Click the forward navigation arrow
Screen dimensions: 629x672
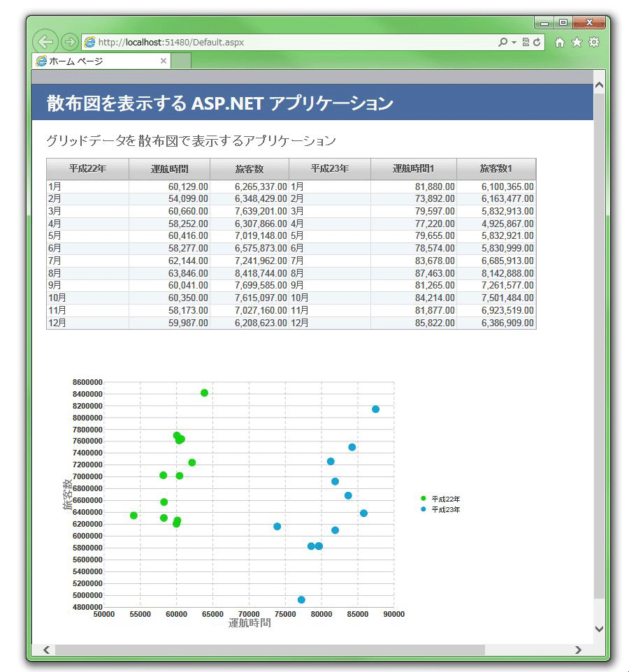(66, 42)
